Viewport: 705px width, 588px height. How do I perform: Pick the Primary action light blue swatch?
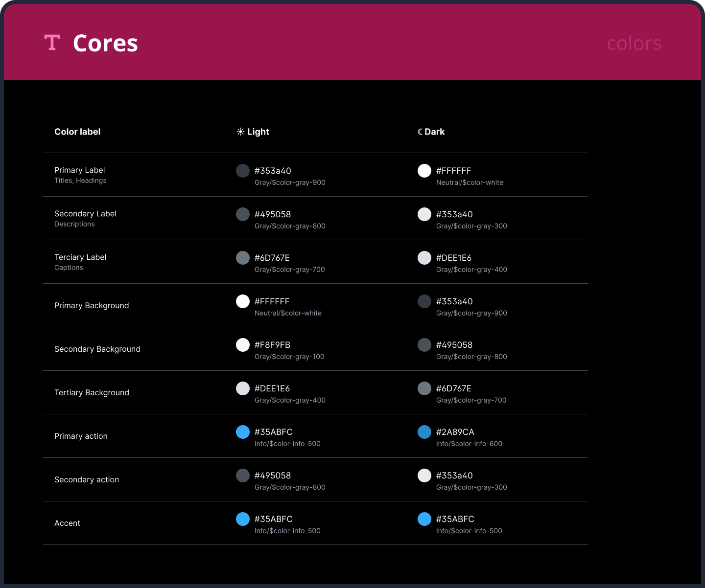point(243,432)
